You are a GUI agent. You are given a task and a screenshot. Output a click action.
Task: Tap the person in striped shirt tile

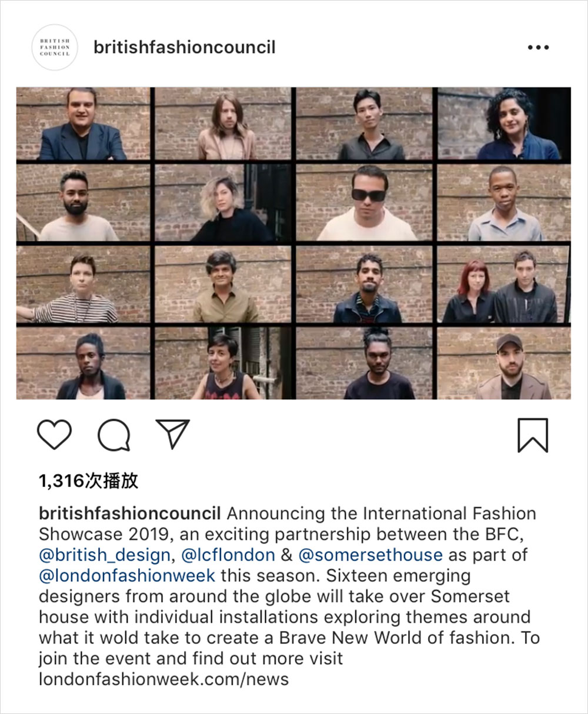[83, 285]
